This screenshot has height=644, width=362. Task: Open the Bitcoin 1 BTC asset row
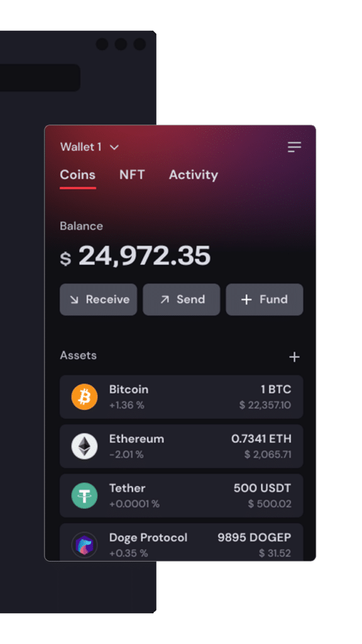coord(182,397)
